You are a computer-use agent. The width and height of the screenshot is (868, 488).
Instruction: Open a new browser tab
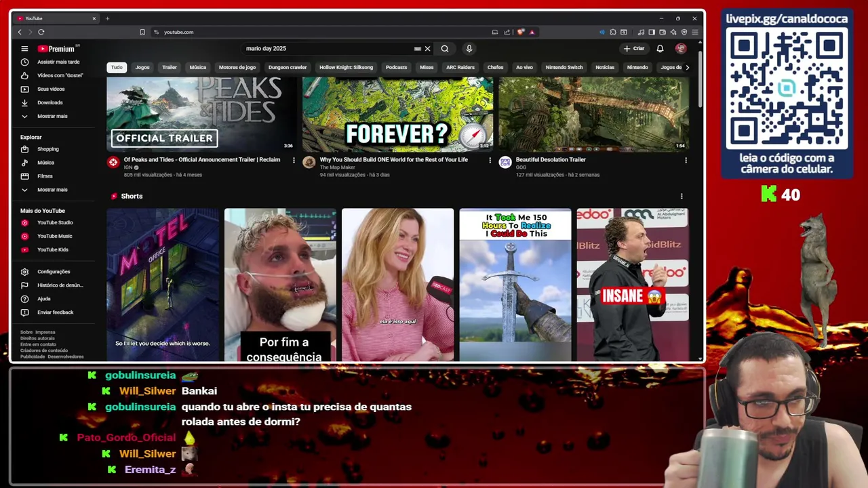pos(107,18)
